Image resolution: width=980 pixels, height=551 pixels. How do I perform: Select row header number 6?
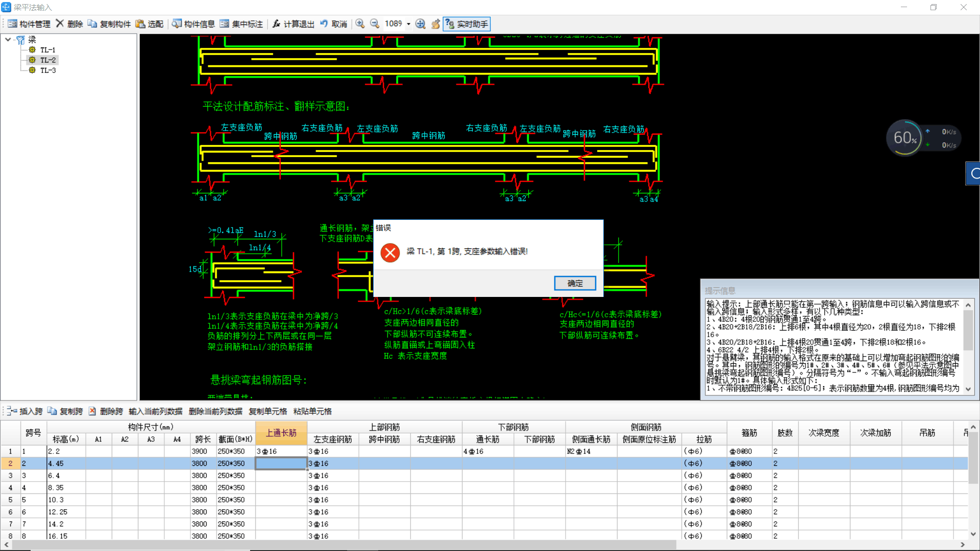pyautogui.click(x=10, y=512)
